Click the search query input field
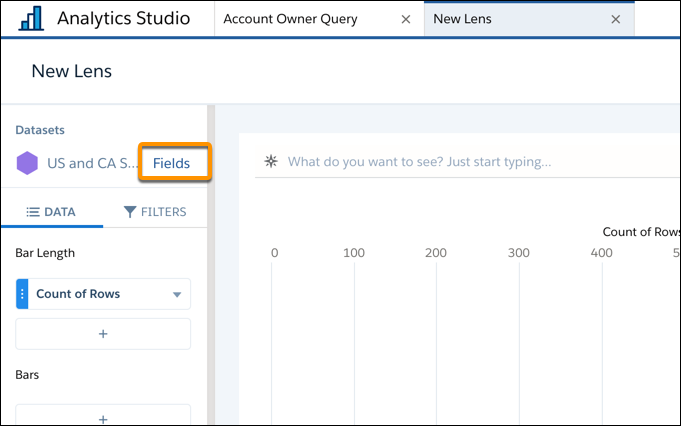The image size is (681, 426). click(x=467, y=162)
